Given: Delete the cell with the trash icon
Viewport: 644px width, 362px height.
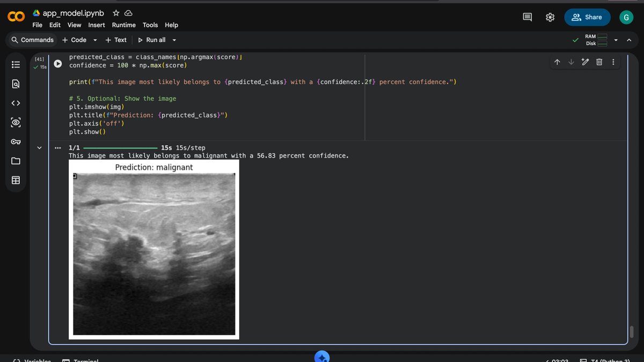Looking at the screenshot, I should (x=599, y=62).
